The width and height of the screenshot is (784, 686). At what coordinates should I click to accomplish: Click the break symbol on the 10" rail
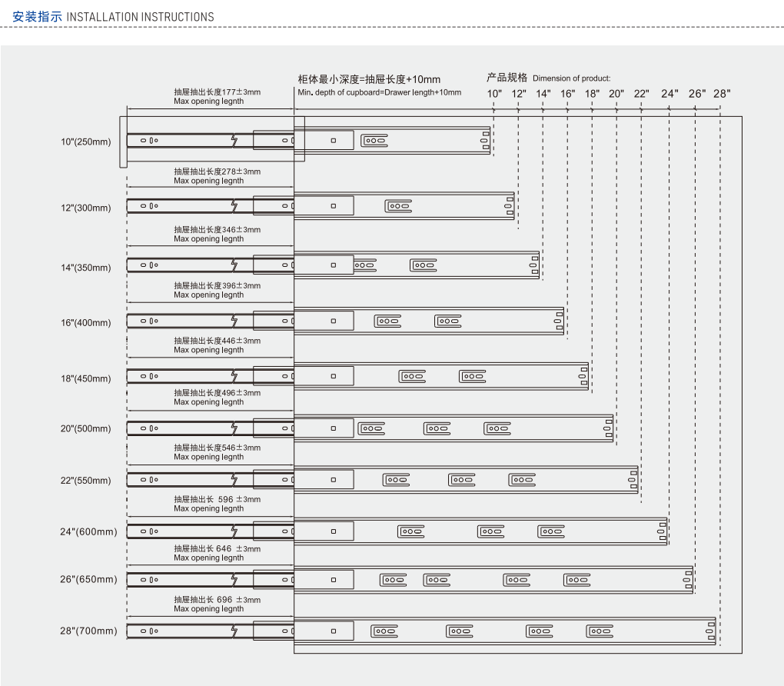[x=234, y=140]
